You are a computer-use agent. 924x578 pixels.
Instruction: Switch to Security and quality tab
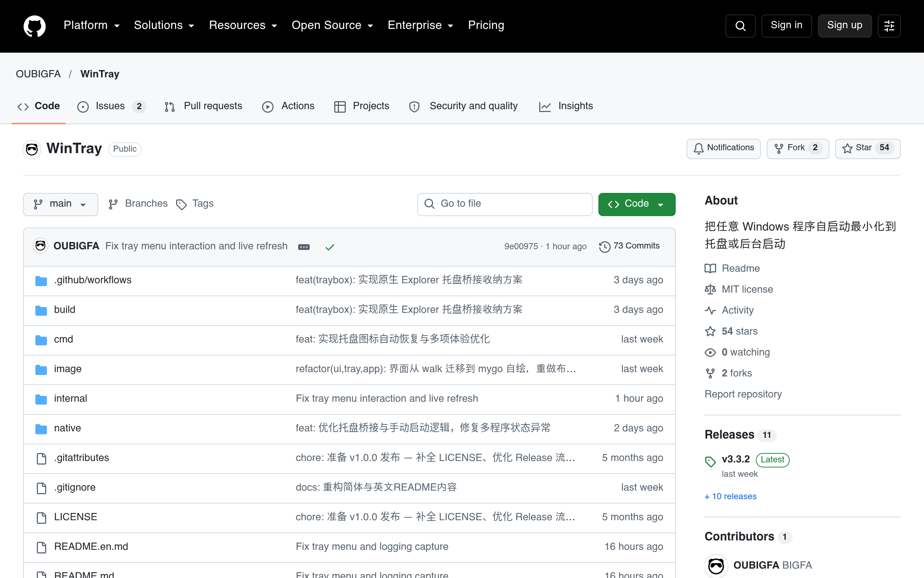tap(463, 106)
